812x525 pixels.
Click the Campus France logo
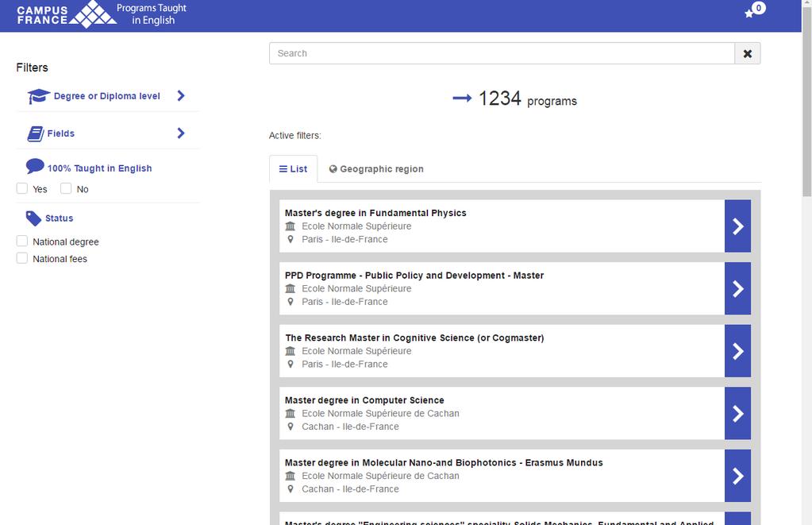pyautogui.click(x=67, y=14)
